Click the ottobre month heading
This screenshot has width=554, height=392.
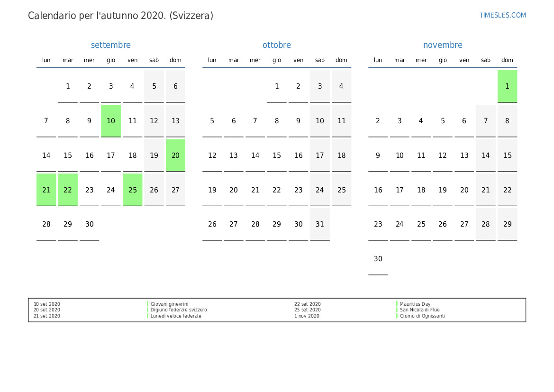click(x=277, y=45)
